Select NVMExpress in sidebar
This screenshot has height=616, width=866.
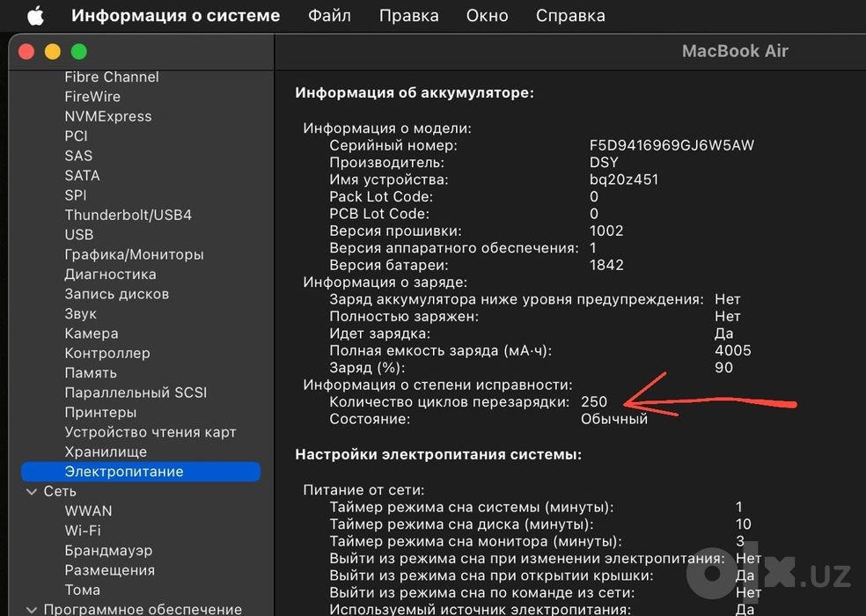108,116
